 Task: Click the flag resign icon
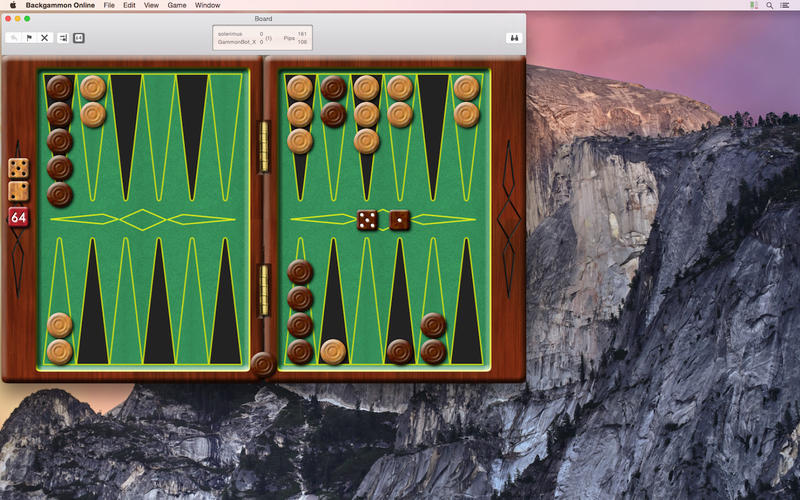[29, 38]
